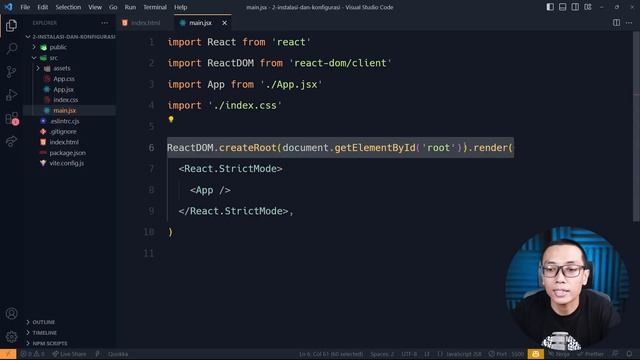Click the VS Code logo icon
The width and height of the screenshot is (640, 360).
point(8,7)
